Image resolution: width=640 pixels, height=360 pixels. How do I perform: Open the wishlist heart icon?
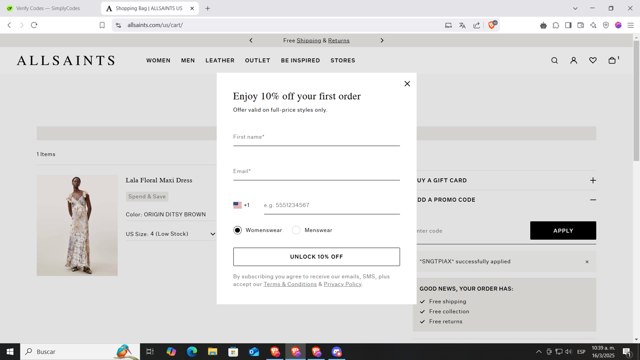593,60
